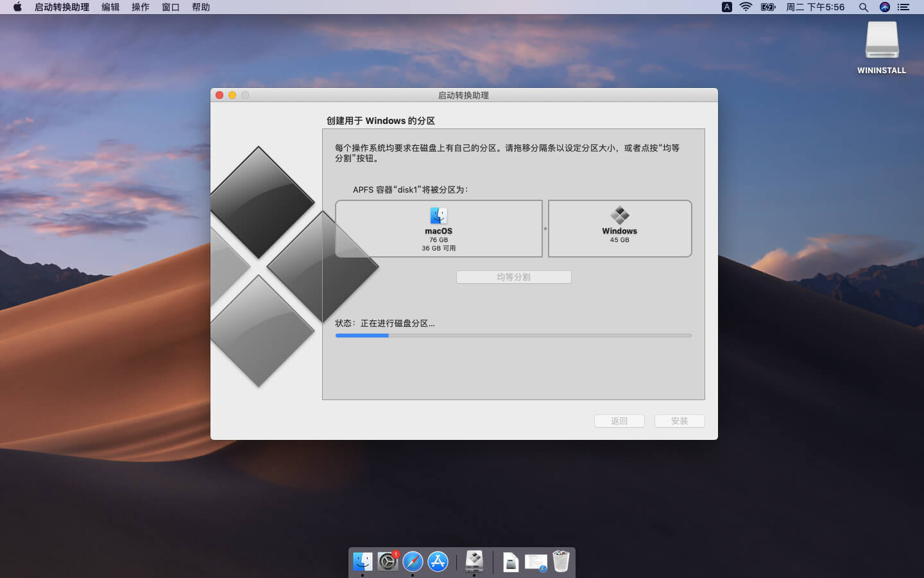Click the disk partitioning progress bar
The height and width of the screenshot is (578, 924).
513,335
